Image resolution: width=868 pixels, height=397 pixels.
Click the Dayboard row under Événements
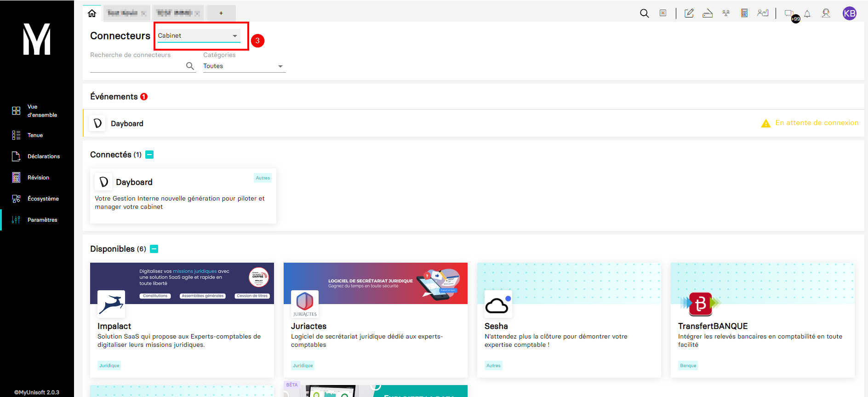(x=474, y=123)
